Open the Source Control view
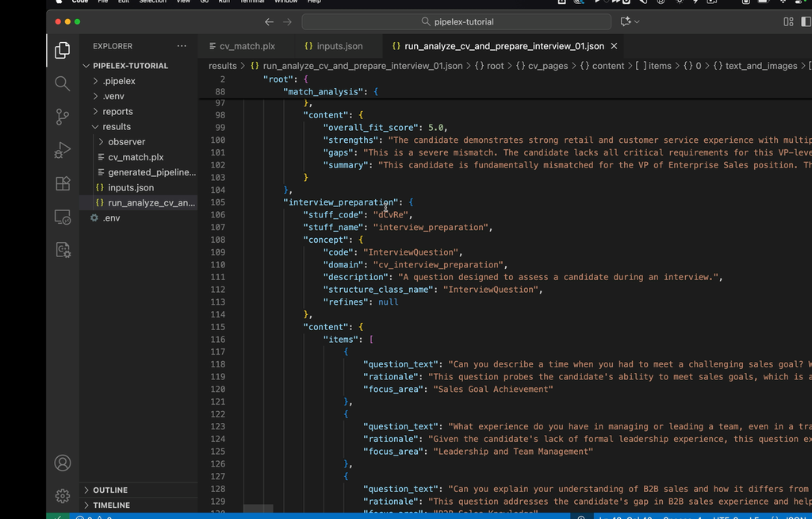This screenshot has height=519, width=812. click(x=63, y=117)
